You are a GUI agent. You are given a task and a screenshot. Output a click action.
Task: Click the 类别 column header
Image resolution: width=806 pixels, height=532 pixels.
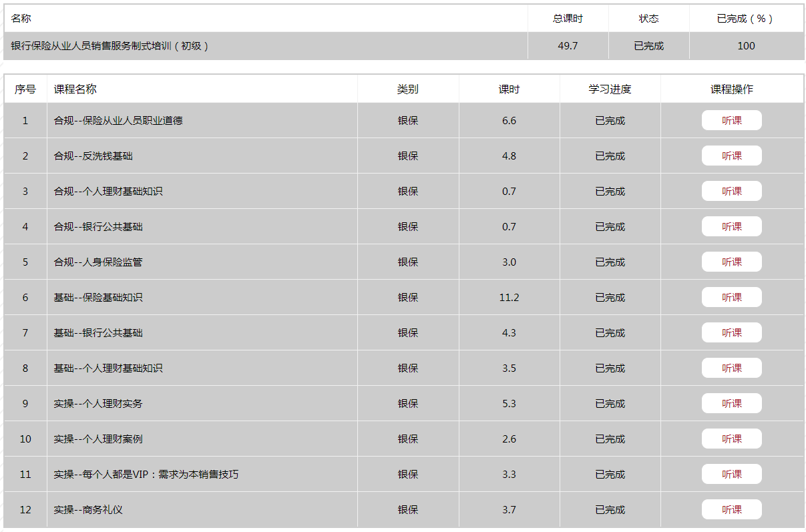point(408,89)
